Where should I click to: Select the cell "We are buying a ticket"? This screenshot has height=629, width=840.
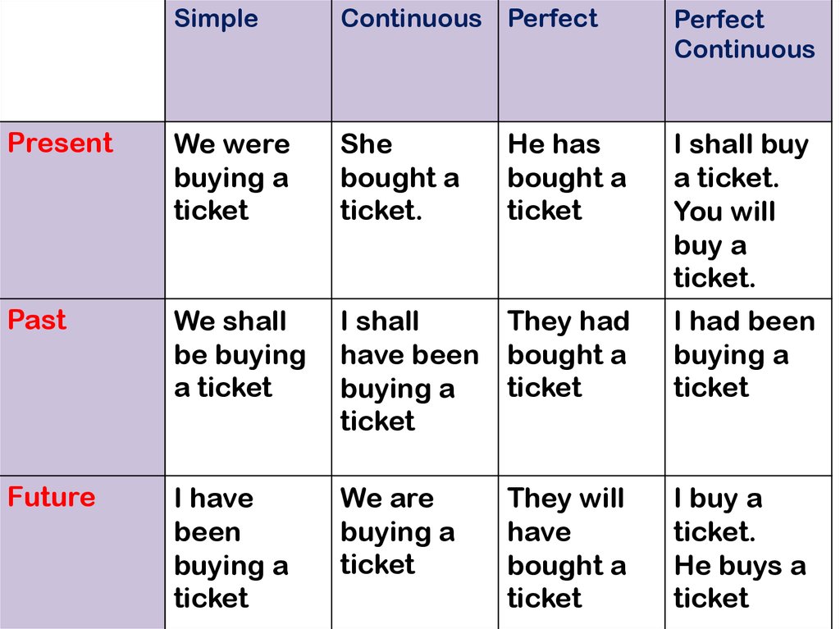point(414,553)
